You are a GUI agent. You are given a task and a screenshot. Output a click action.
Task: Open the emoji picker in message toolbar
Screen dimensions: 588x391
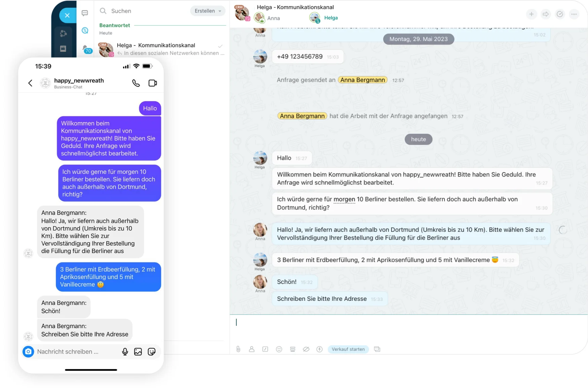[x=279, y=349]
